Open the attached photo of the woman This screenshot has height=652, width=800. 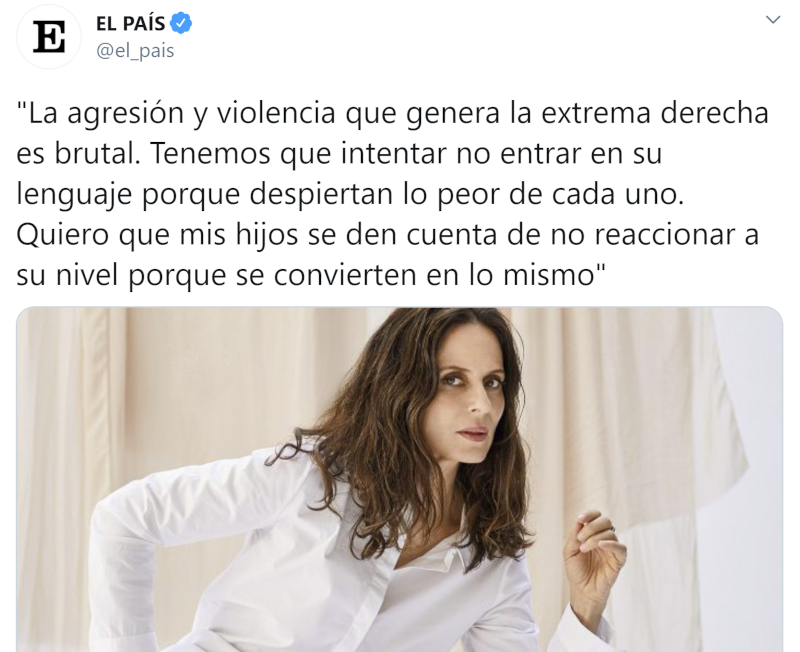click(399, 479)
